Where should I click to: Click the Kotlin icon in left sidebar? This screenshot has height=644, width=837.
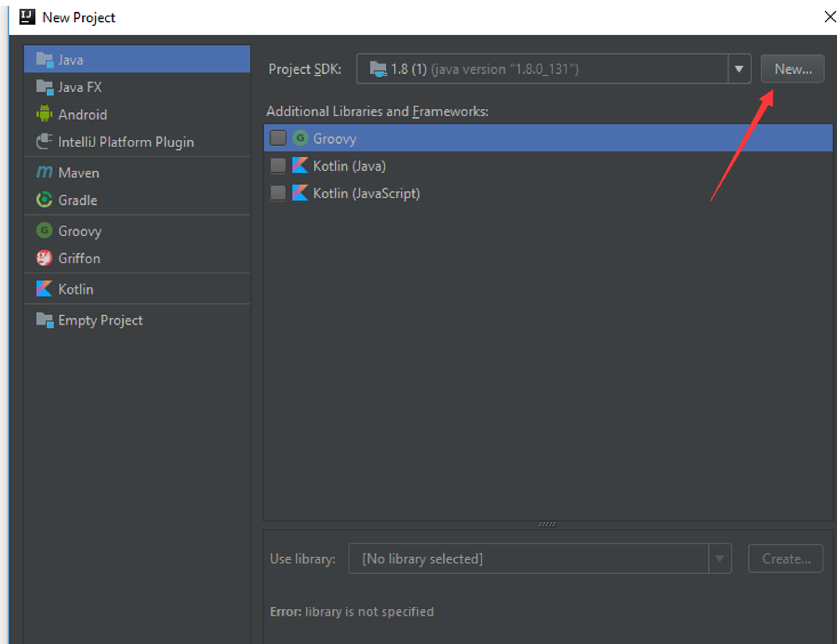pos(44,289)
